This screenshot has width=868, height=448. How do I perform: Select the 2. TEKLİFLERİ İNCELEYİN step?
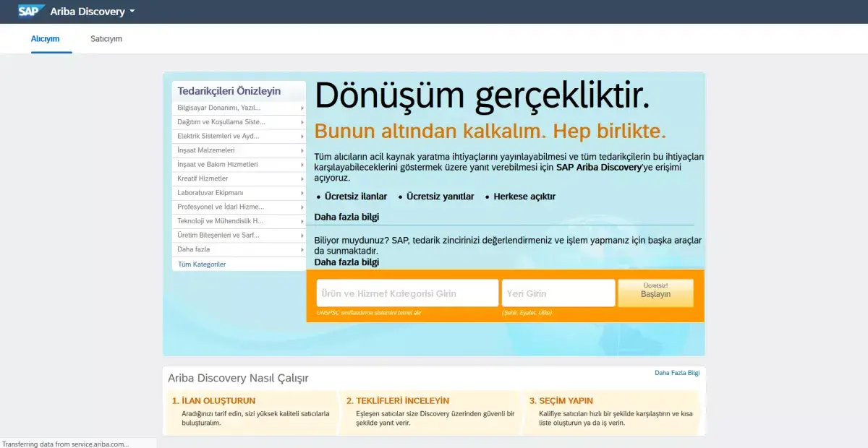pos(398,400)
